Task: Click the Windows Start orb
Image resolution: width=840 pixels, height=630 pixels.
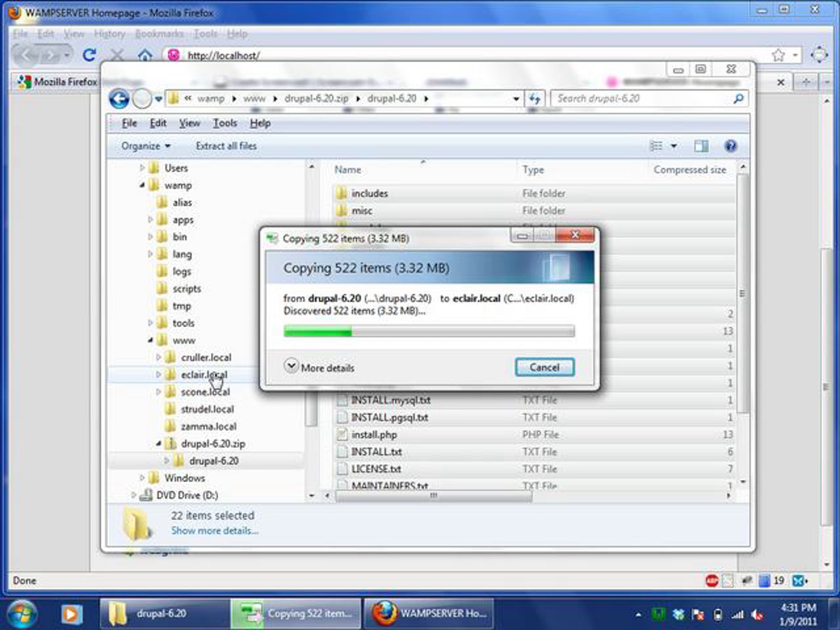Action: click(22, 614)
